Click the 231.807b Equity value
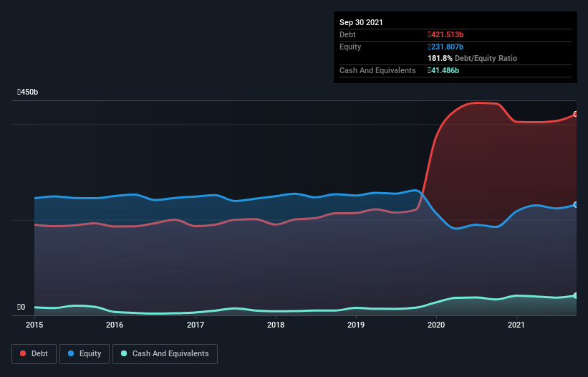 (445, 47)
